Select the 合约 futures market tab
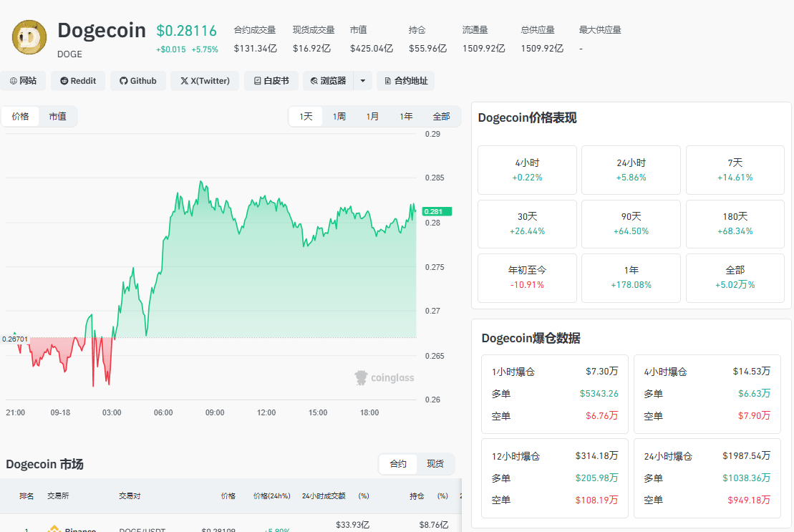This screenshot has width=794, height=532. click(x=398, y=464)
